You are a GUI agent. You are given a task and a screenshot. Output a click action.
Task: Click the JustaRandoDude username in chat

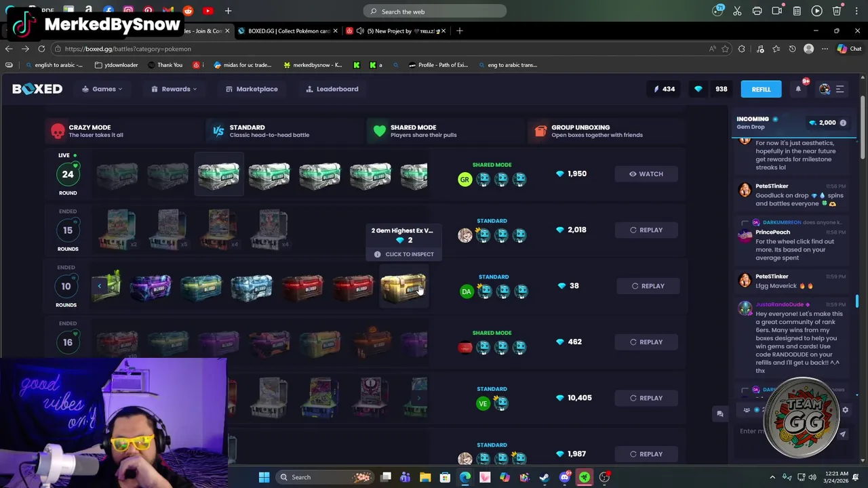(779, 304)
